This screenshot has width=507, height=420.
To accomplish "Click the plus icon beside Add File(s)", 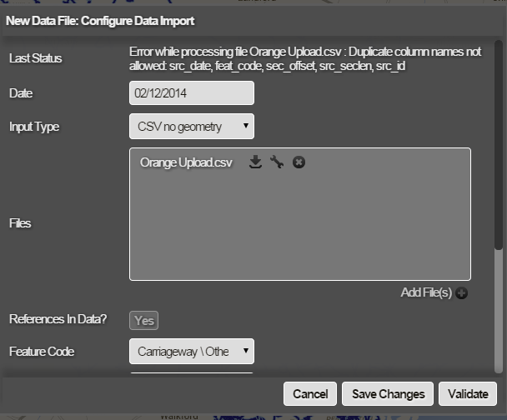I will pos(462,292).
